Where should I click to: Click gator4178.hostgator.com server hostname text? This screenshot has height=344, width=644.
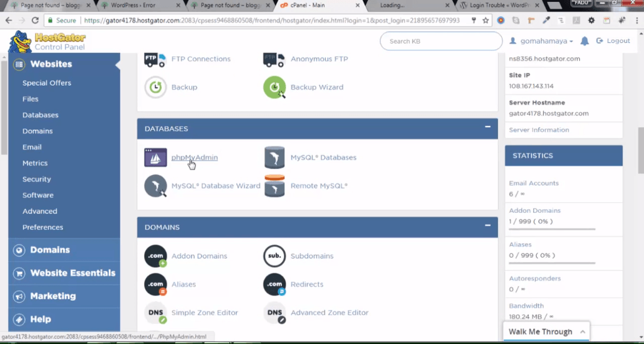549,113
